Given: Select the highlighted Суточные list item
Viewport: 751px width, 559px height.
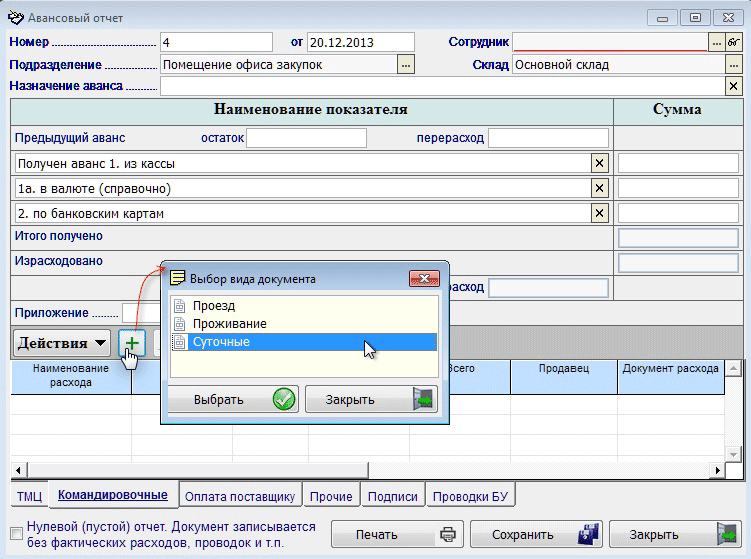Looking at the screenshot, I should (304, 342).
